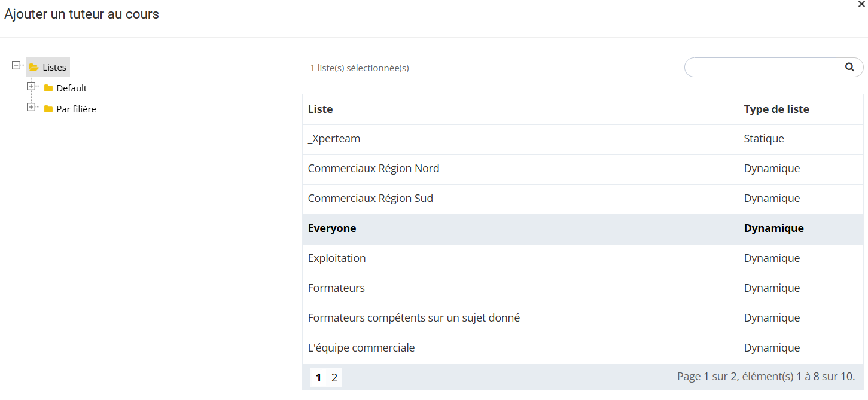Sort by the Type de liste header
The width and height of the screenshot is (868, 400).
pyautogui.click(x=776, y=109)
